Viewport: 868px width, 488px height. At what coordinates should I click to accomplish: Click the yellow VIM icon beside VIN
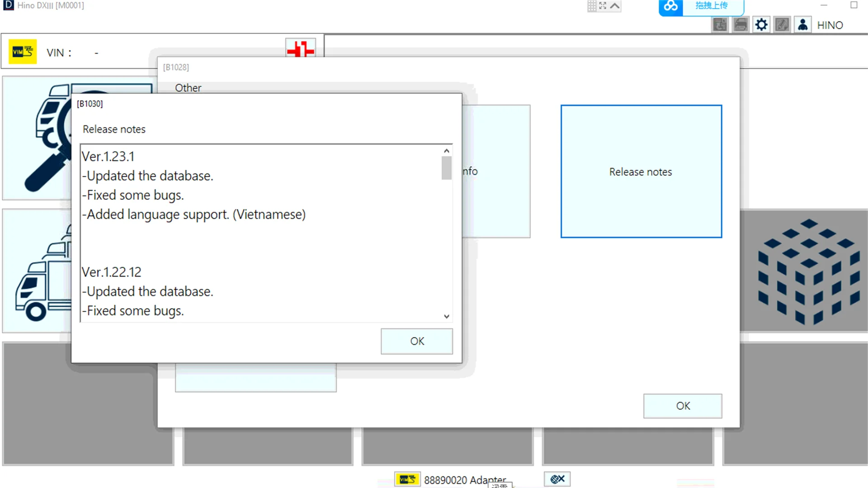[23, 52]
